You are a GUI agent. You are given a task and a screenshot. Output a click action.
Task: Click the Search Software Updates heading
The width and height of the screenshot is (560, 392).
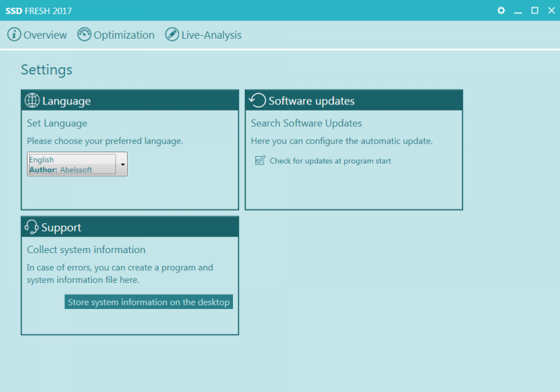(306, 123)
